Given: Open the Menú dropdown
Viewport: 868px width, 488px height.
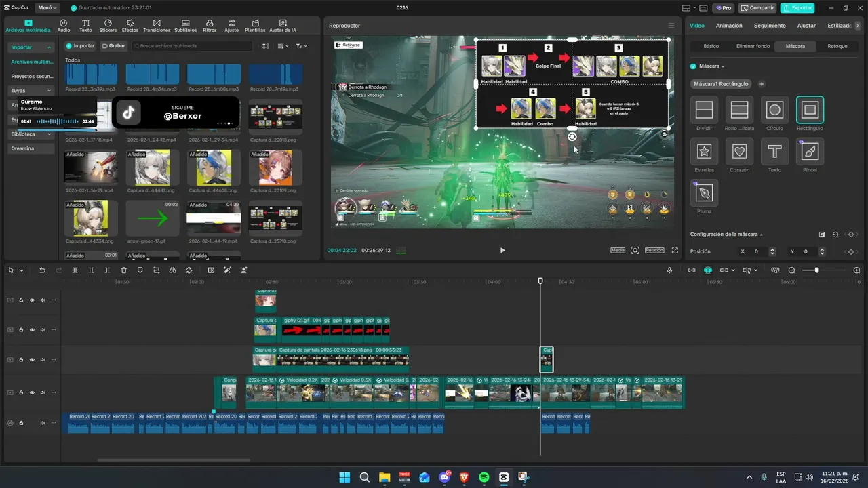Looking at the screenshot, I should (47, 8).
